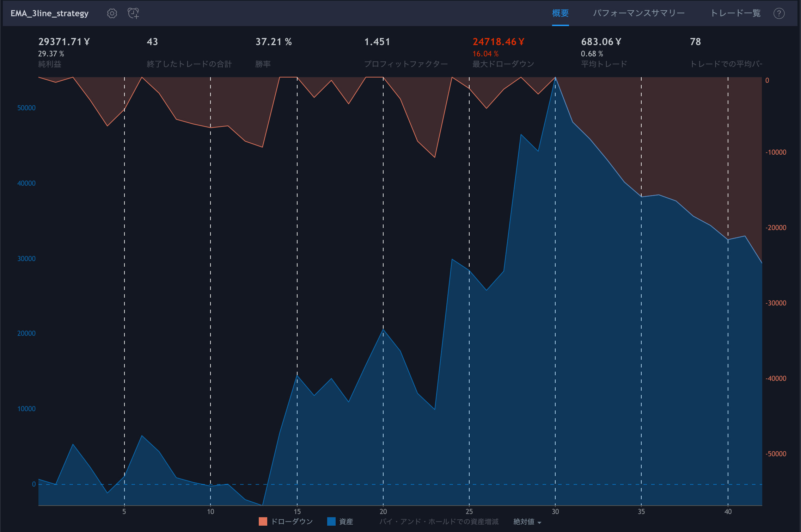Open the パフォーマンスサマリー tab
The image size is (801, 532).
click(638, 13)
